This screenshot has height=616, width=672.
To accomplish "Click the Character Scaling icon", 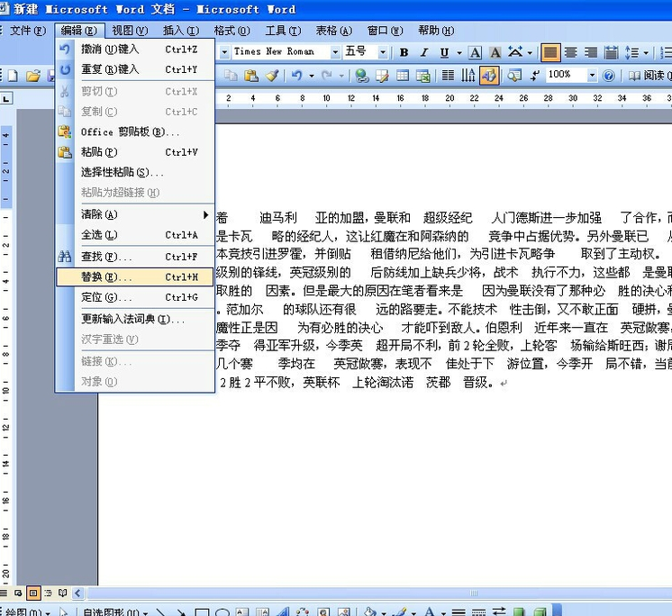I will pyautogui.click(x=515, y=52).
